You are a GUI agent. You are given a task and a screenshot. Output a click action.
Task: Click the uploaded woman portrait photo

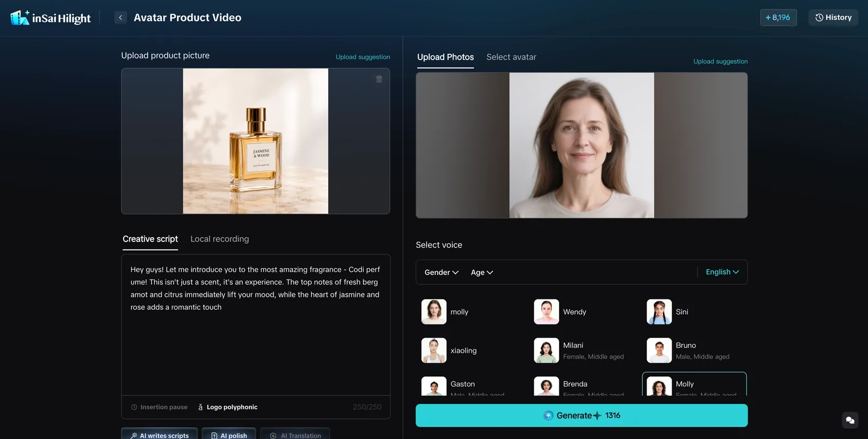pos(582,145)
